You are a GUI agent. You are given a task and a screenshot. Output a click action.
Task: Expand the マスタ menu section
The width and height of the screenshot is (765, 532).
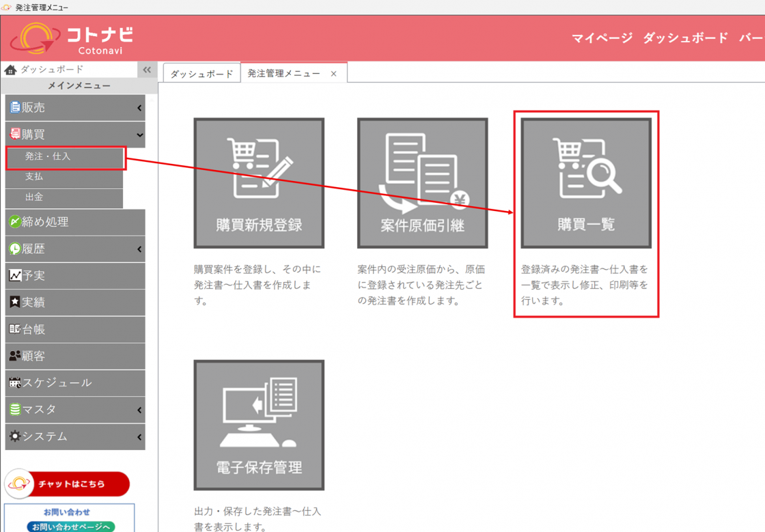[74, 410]
